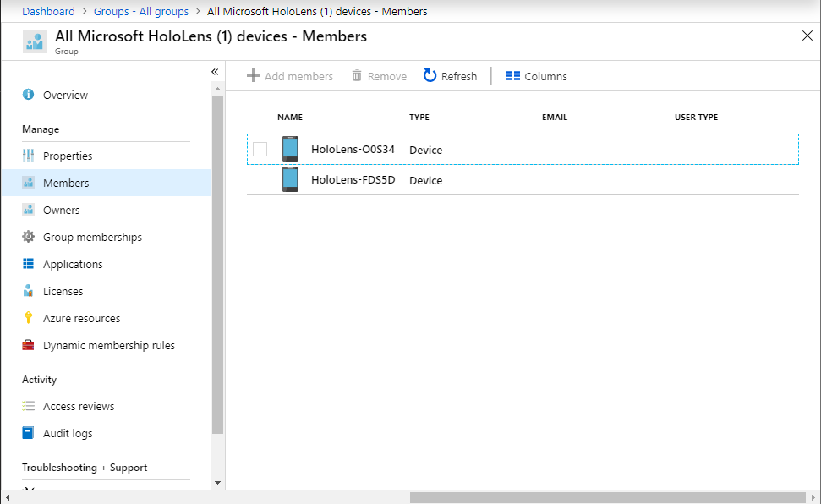This screenshot has width=821, height=504.
Task: Click the group icon beside the page title
Action: tap(35, 41)
